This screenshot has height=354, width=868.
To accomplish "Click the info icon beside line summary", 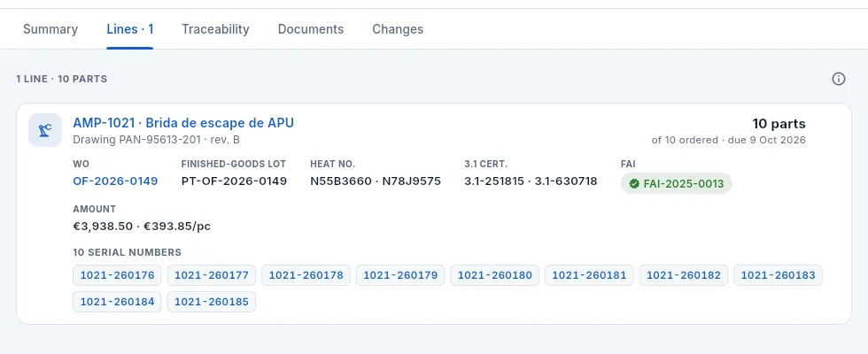I will pyautogui.click(x=839, y=79).
